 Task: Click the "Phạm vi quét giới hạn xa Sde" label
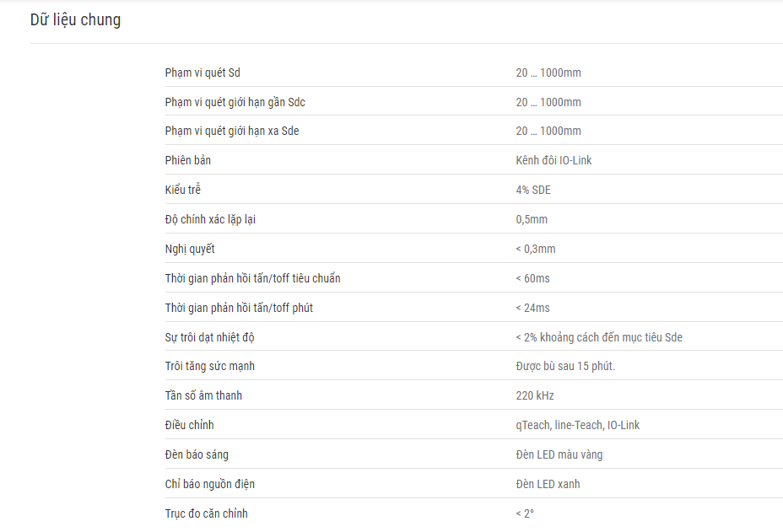[232, 131]
